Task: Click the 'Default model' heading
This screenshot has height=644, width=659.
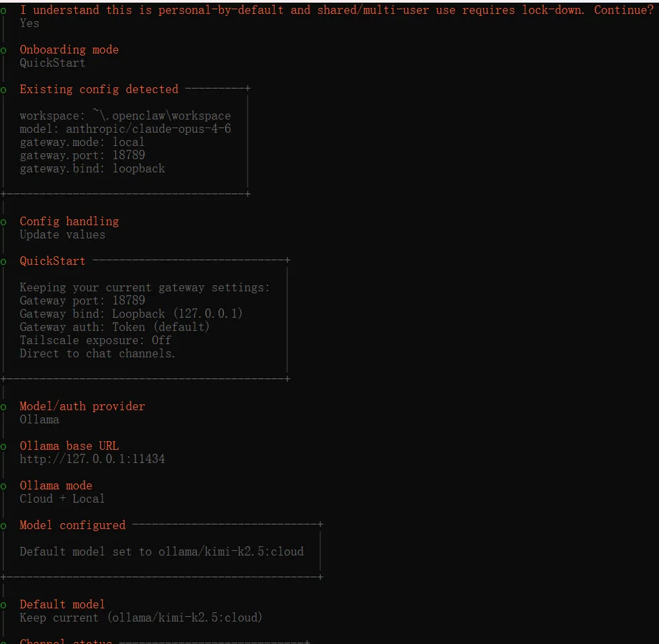Action: click(62, 604)
